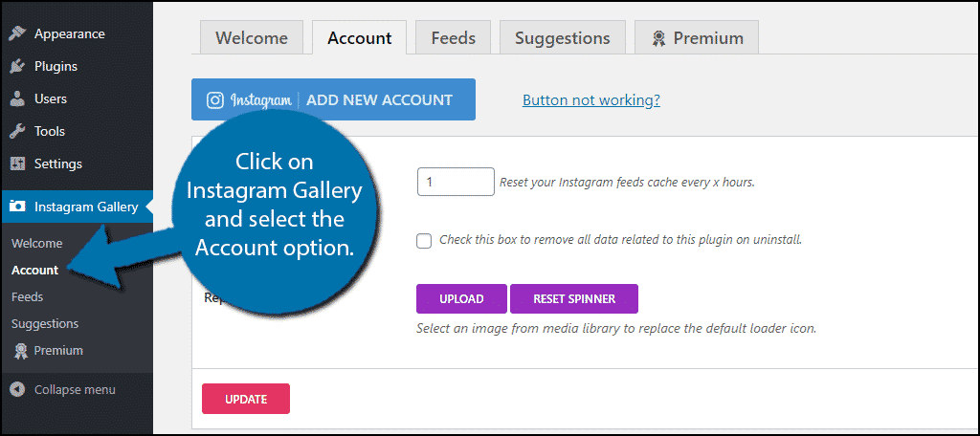Click the cache reset hours input field
Viewport: 980px width, 436px height.
point(456,182)
